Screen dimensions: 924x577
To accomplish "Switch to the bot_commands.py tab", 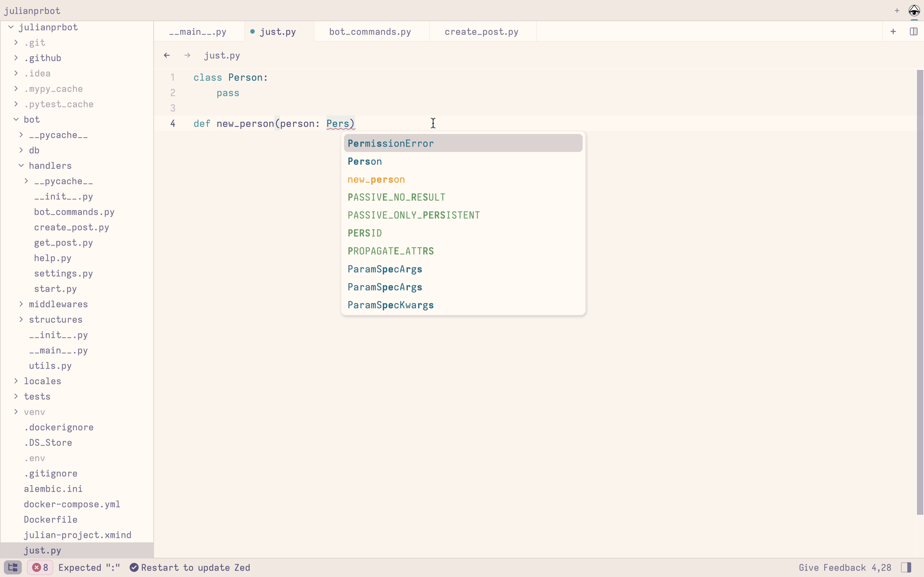I will 369,32.
